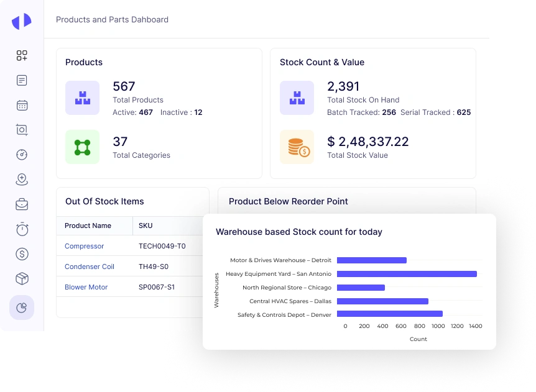536x392 pixels.
Task: Click the scan tool icon in the sidebar
Action: pyautogui.click(x=22, y=129)
